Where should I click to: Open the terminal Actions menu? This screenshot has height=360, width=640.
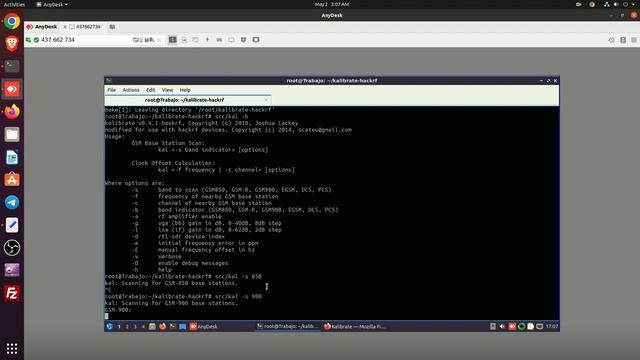(x=131, y=90)
